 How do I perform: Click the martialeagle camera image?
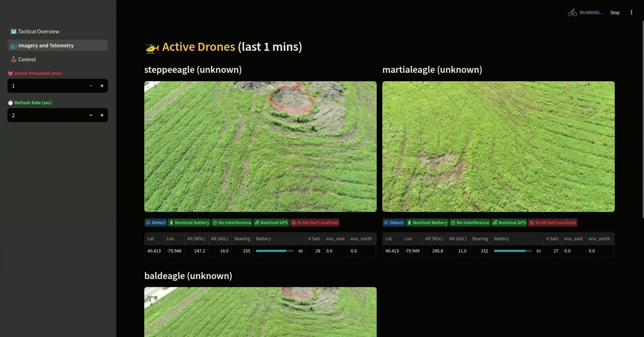[498, 146]
